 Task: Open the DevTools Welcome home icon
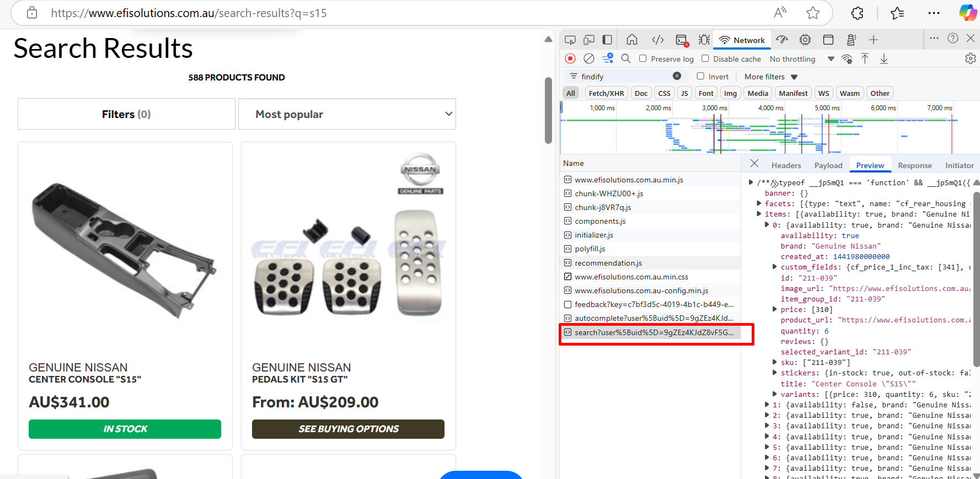click(632, 40)
